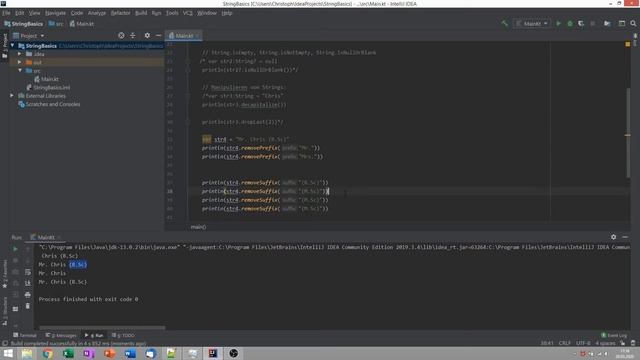The image size is (640, 360).
Task: Click the yellow warning marker in the editor gutter
Action: click(628, 44)
